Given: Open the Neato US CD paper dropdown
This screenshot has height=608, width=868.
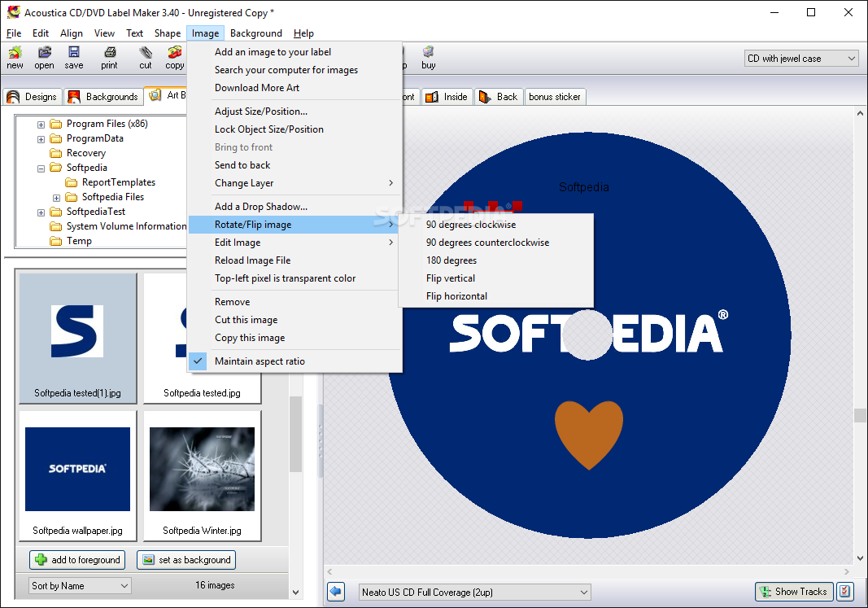Looking at the screenshot, I should (474, 593).
